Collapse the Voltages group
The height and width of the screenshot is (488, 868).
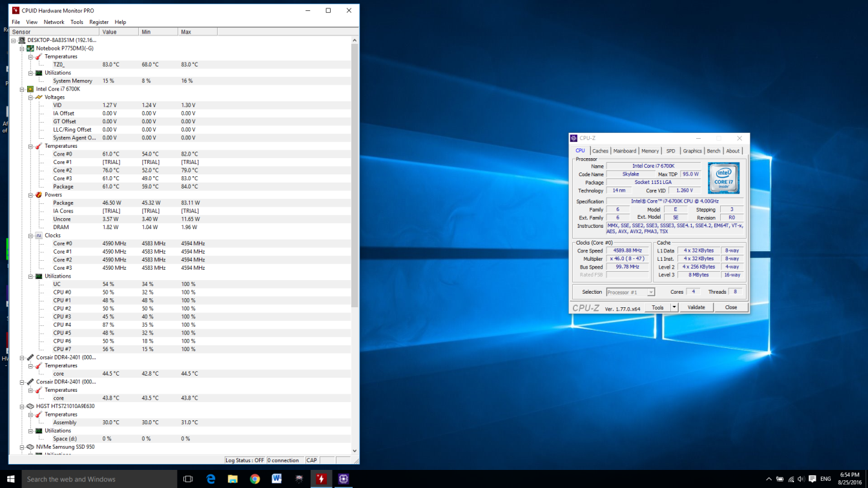30,97
